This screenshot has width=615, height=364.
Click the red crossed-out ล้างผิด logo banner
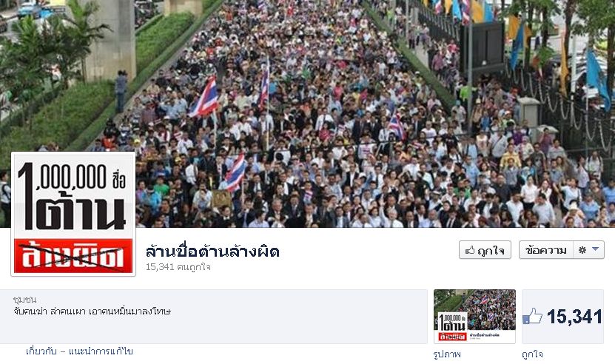pyautogui.click(x=73, y=256)
